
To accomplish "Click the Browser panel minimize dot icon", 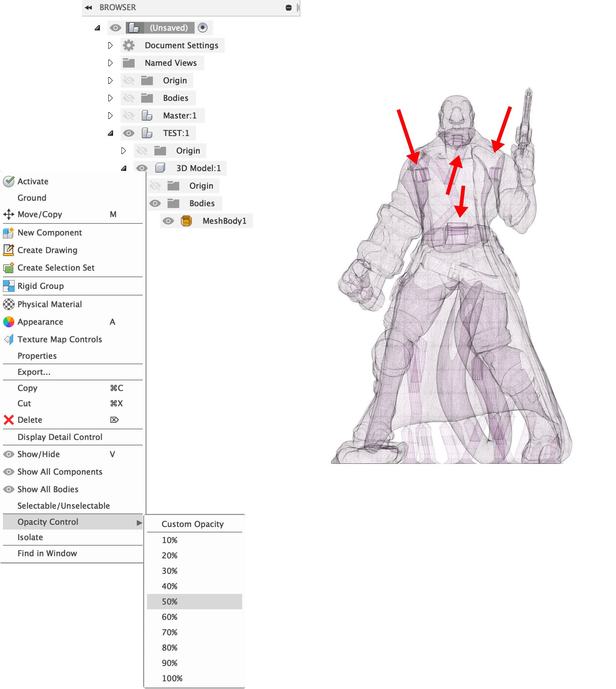I will coord(288,8).
